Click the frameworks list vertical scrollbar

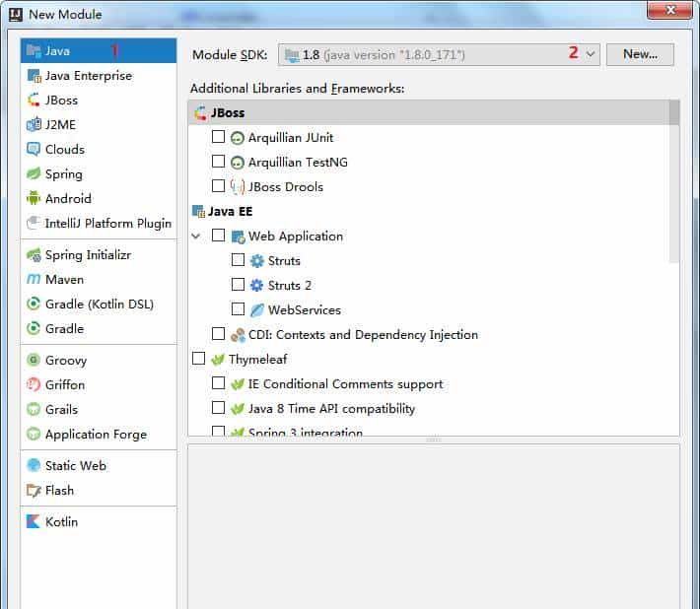[x=674, y=180]
